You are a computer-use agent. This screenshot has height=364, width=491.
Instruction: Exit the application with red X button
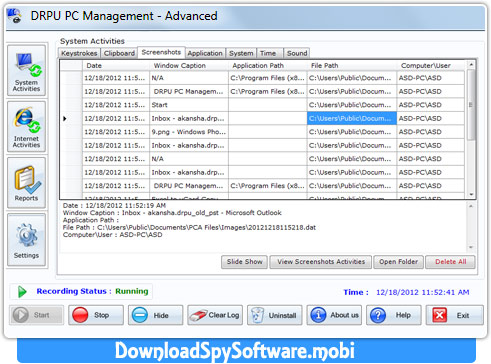tap(455, 315)
